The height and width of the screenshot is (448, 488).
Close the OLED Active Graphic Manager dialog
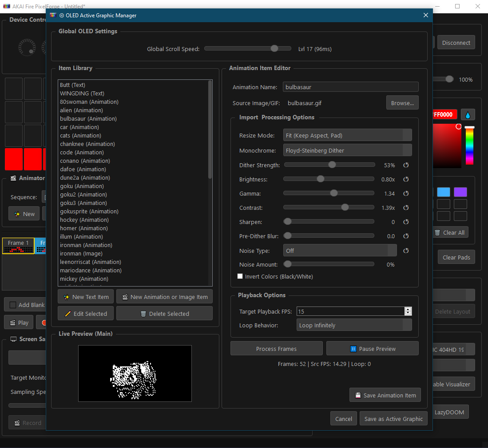point(426,15)
